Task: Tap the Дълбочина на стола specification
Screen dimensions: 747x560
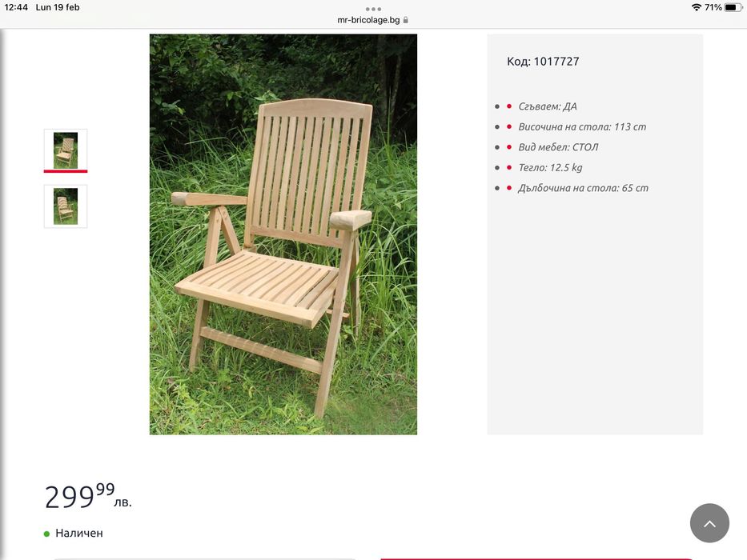Action: click(583, 188)
